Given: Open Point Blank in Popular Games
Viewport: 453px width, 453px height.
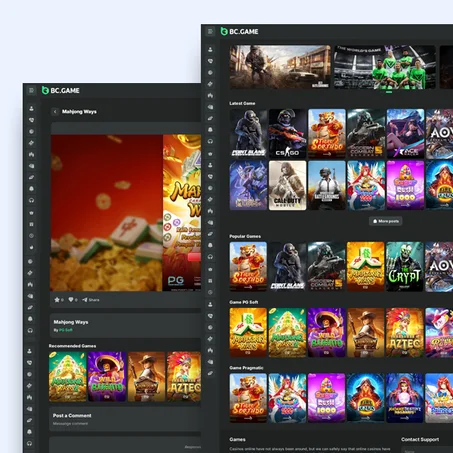Looking at the screenshot, I should click(287, 266).
